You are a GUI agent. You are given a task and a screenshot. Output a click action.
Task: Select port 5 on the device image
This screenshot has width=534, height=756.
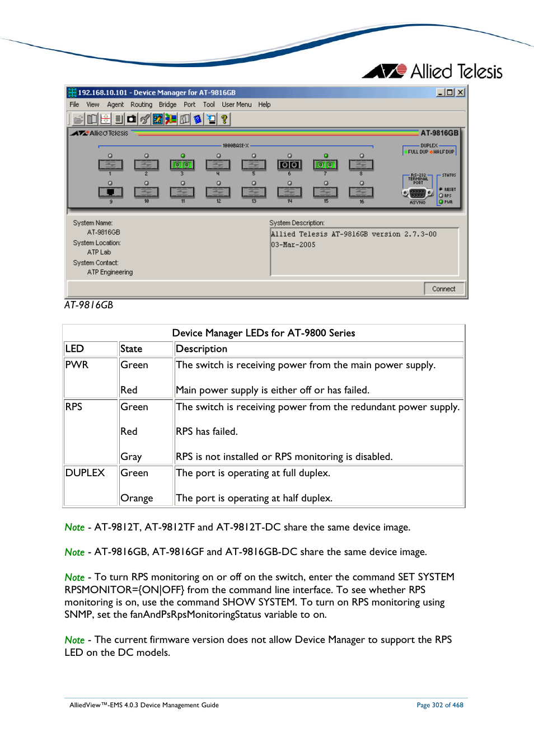[254, 165]
